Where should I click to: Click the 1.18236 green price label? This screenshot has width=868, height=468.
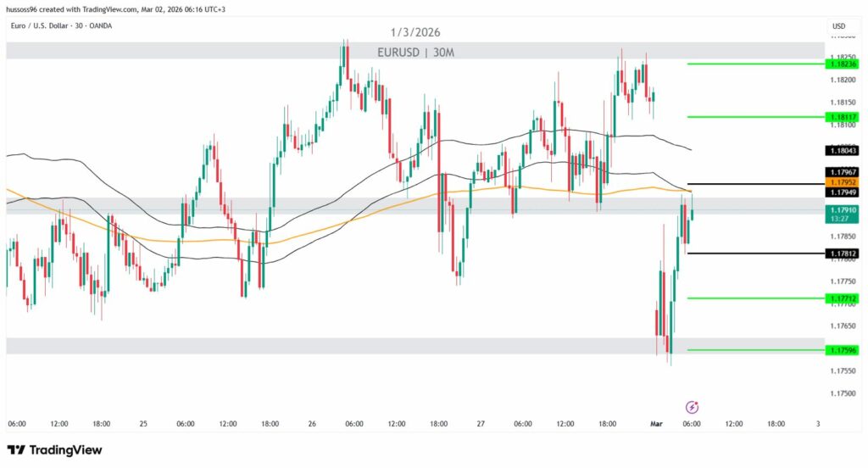(843, 64)
